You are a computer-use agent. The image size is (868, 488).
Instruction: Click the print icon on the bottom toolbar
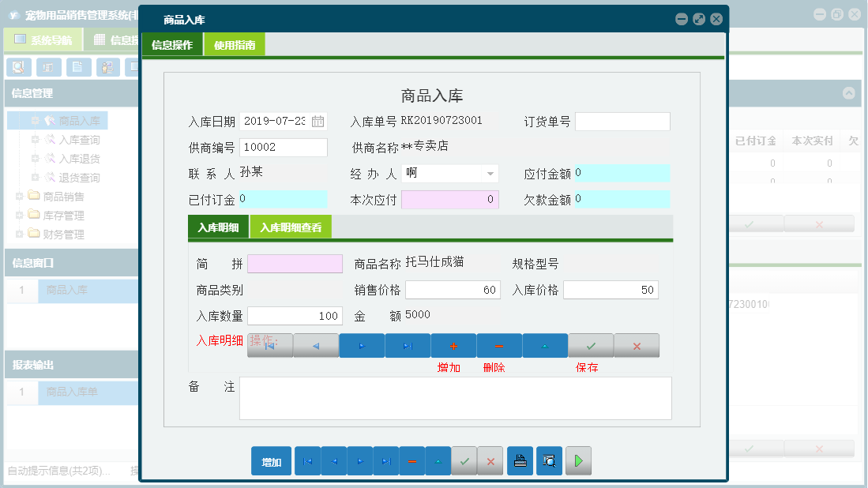click(520, 460)
